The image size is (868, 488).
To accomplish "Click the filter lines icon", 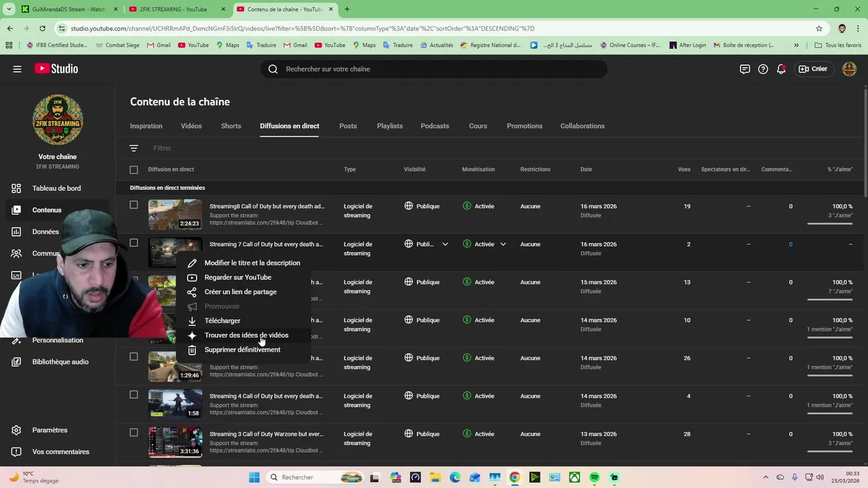I will pos(134,148).
